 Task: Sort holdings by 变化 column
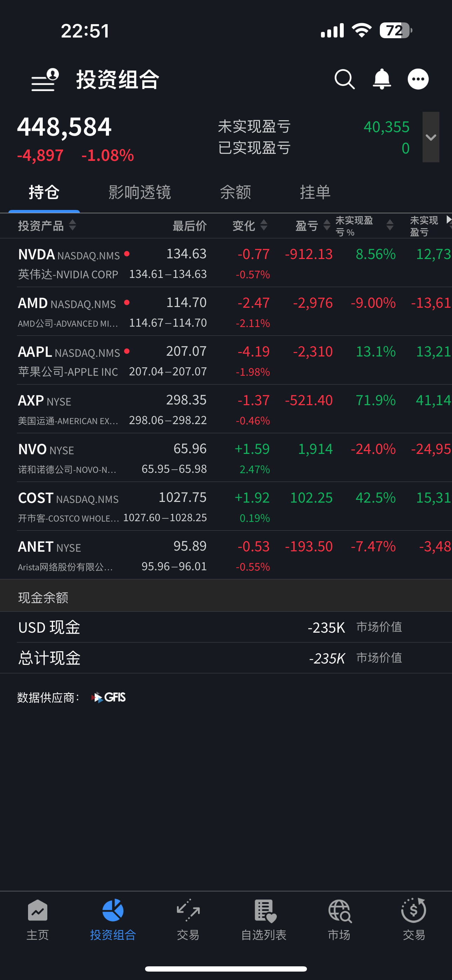tap(249, 226)
